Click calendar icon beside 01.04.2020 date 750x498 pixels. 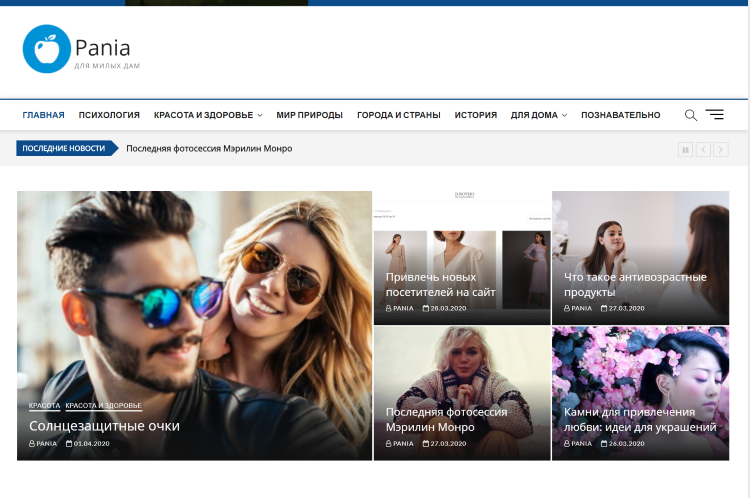tap(69, 443)
